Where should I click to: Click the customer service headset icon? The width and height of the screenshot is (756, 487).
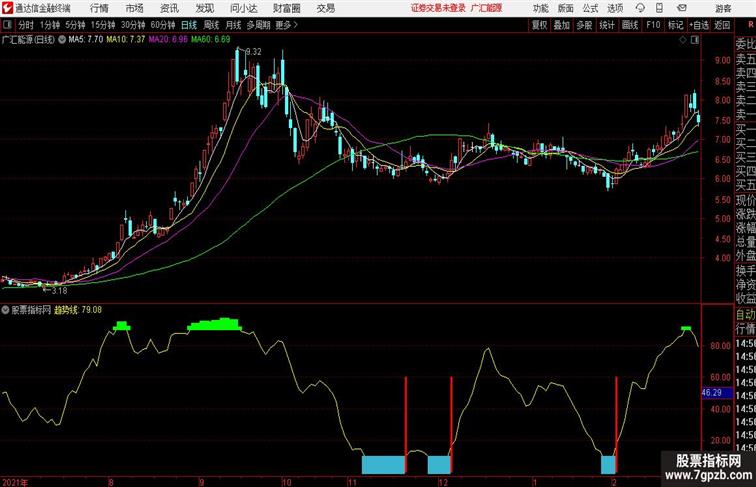point(640,8)
